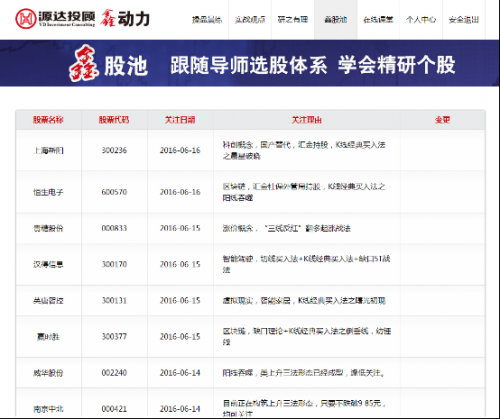Viewport: 500px width, 419px height.
Task: Click the reason text for stock 000421
Action: coord(304,408)
